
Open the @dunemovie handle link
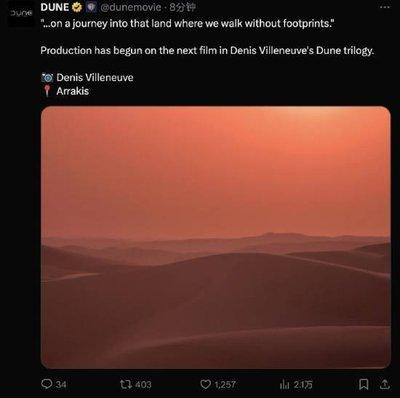131,7
